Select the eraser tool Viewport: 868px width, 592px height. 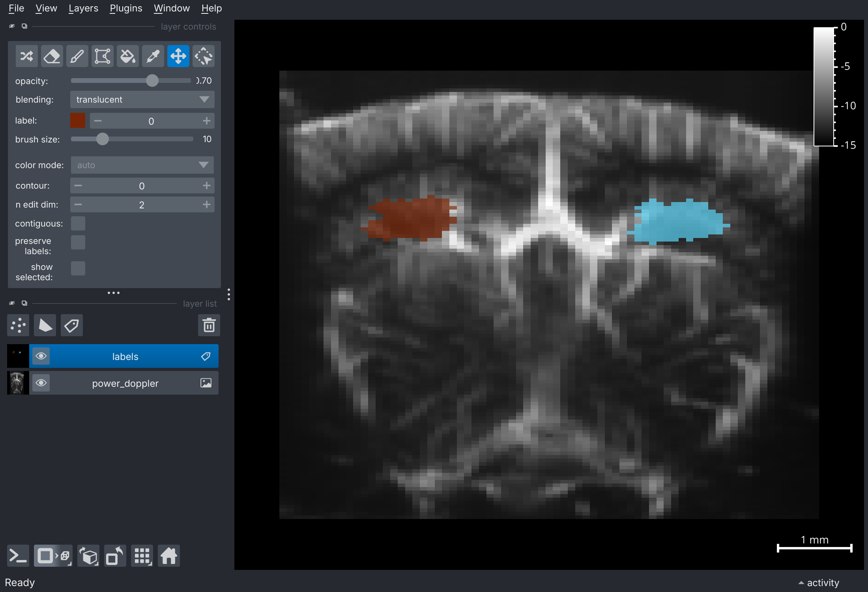[52, 56]
